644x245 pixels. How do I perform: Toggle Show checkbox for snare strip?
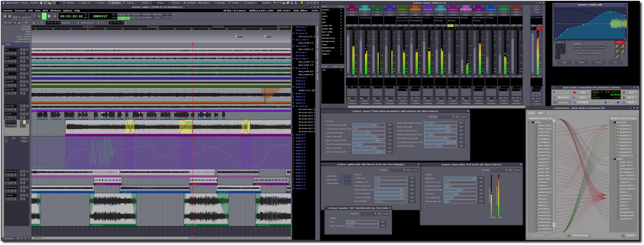[341, 16]
